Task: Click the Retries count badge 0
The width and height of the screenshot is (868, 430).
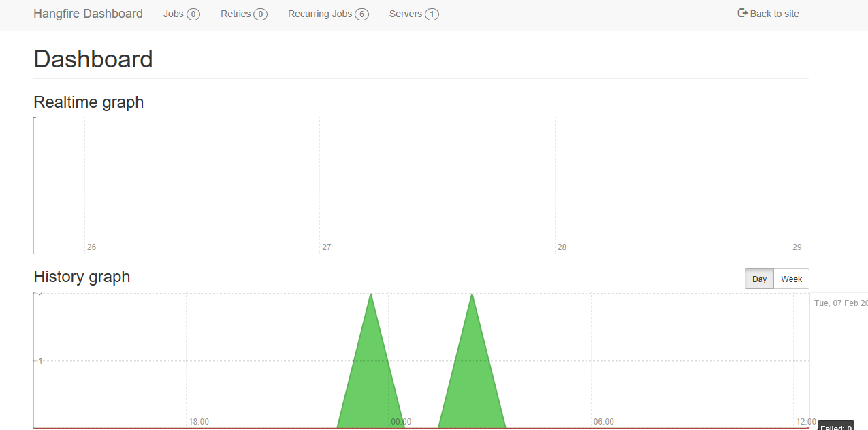Action: pos(260,14)
